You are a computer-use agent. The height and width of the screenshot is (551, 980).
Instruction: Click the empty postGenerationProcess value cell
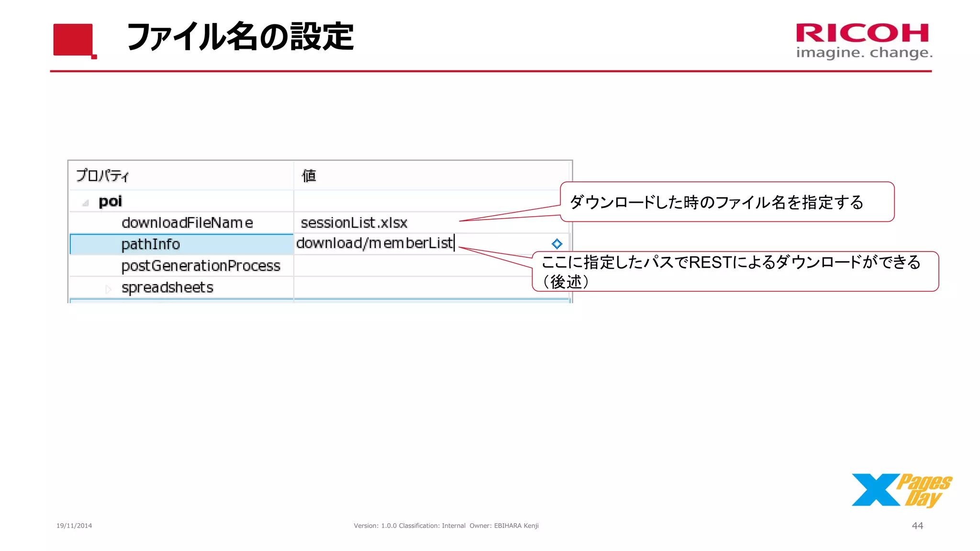tap(432, 266)
